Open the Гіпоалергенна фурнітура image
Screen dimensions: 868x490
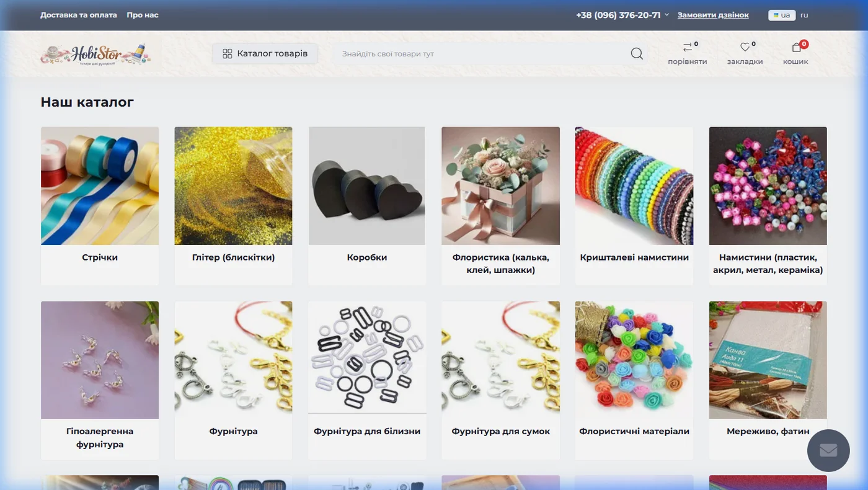click(100, 360)
